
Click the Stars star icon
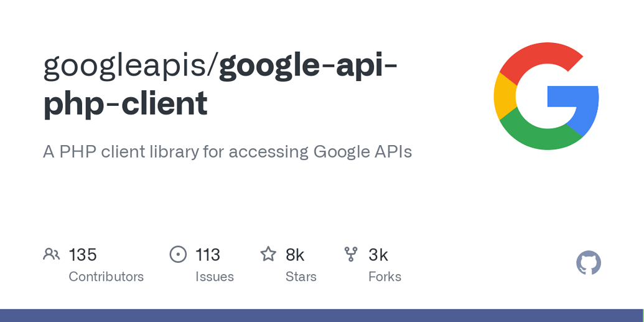(268, 254)
